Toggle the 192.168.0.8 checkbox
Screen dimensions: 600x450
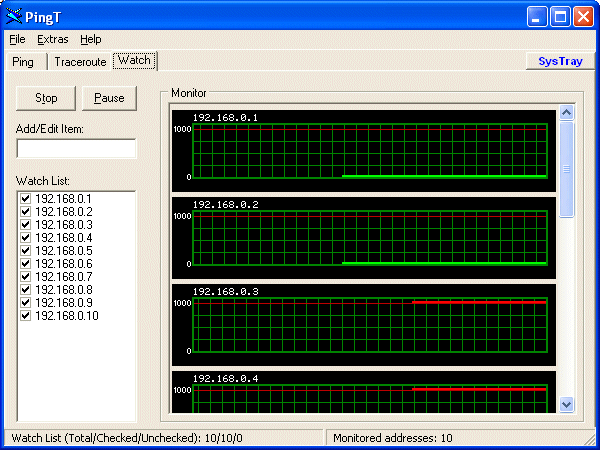point(25,290)
